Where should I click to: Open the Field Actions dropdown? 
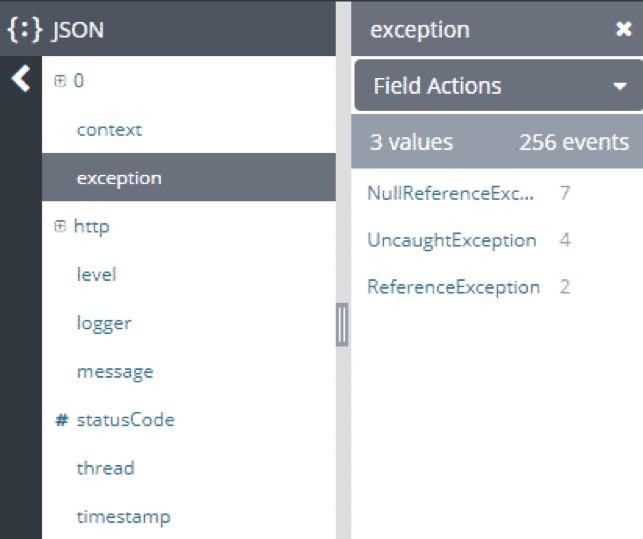pos(498,86)
